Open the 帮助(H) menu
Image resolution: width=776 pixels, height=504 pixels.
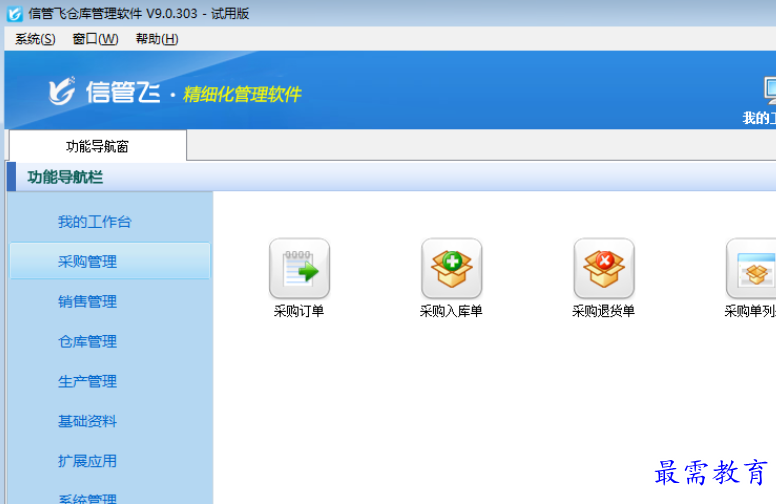coord(157,39)
